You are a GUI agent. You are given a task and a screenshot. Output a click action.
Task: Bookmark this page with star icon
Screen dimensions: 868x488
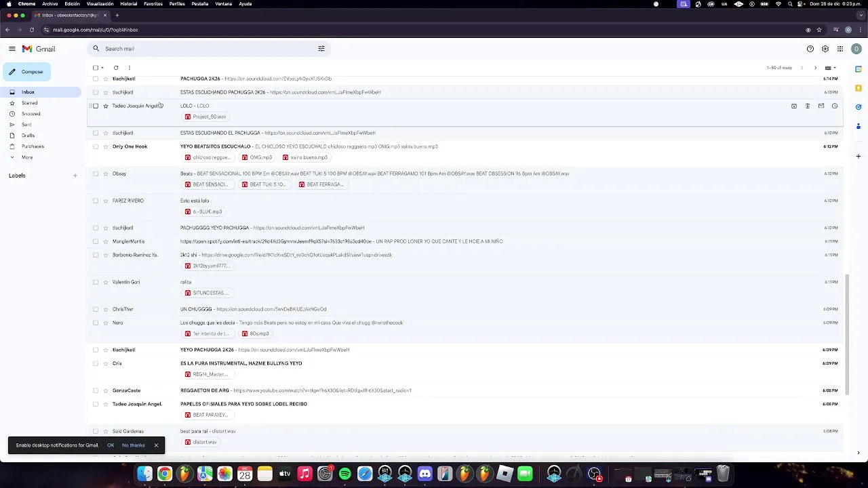pyautogui.click(x=819, y=30)
